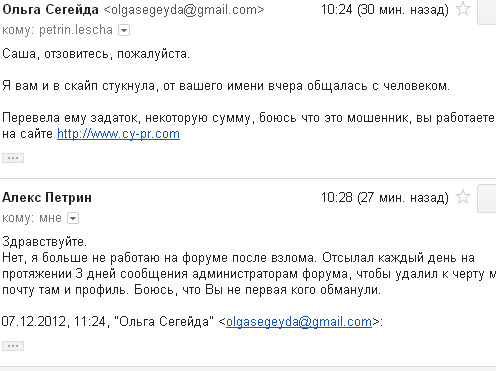
Task: Click recipient petrin.lescha in first message
Action: pos(76,30)
